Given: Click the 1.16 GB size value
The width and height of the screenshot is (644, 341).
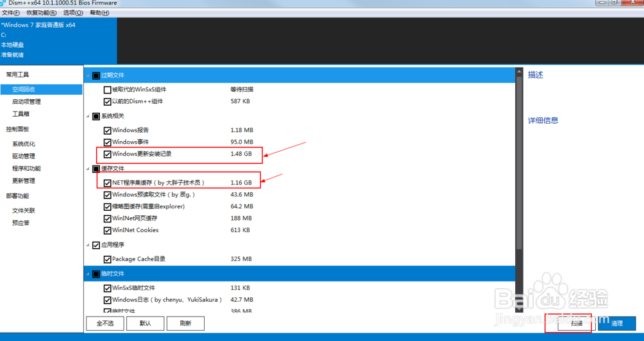Looking at the screenshot, I should click(x=241, y=182).
